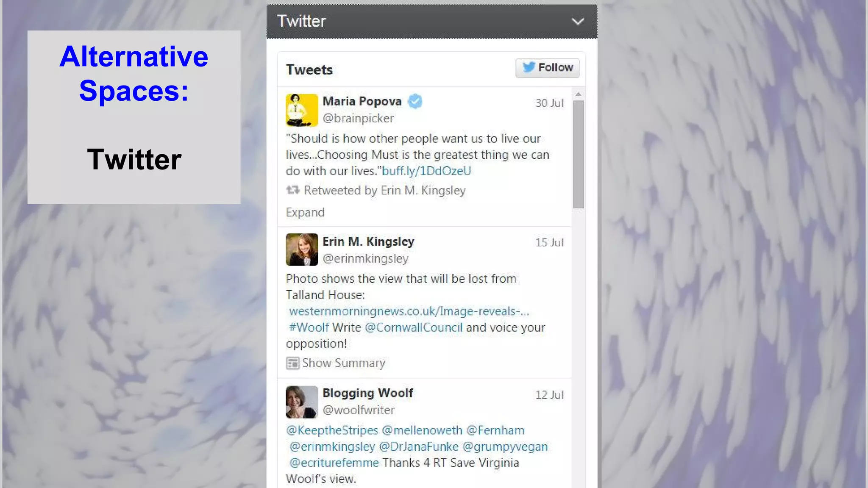Viewport: 868px width, 488px height.
Task: Open the @DrJanaFunke mention
Action: pos(419,446)
